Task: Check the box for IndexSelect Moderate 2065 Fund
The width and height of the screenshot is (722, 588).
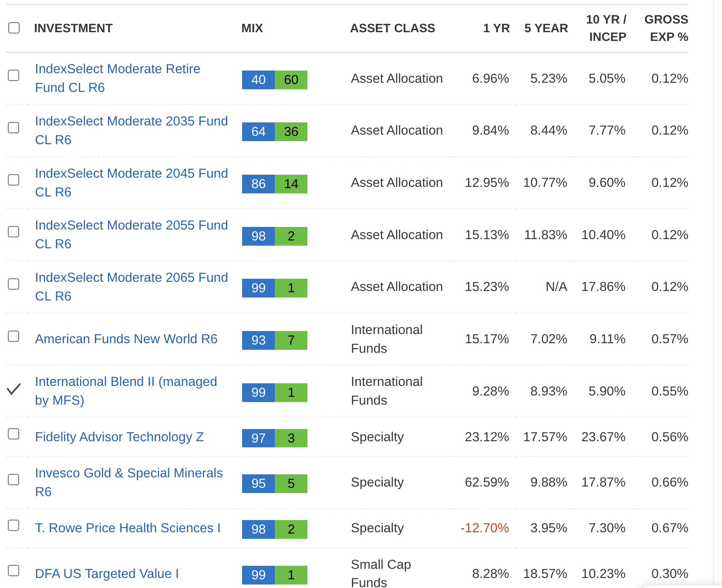Action: (14, 284)
